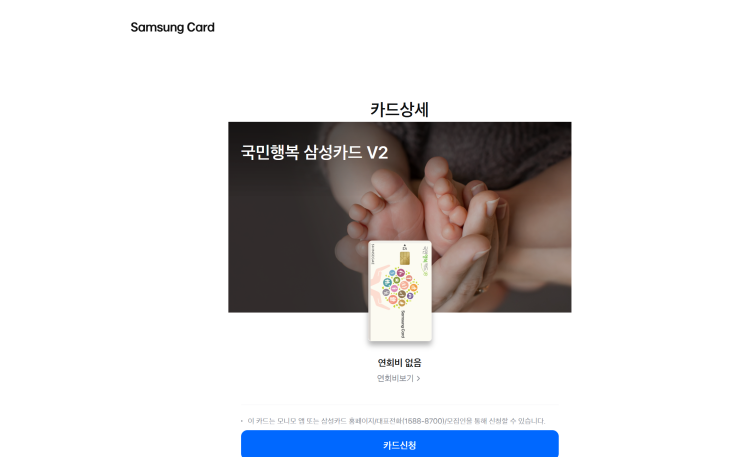
Task: Click the pink hands illustration on the card
Action: [x=378, y=288]
